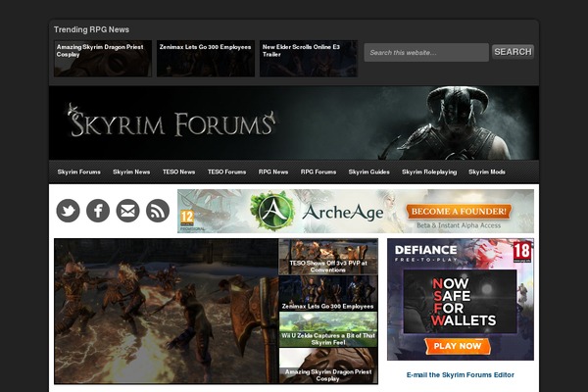588x392 pixels.
Task: Open Skyrim Roleplaying menu item
Action: pyautogui.click(x=429, y=171)
